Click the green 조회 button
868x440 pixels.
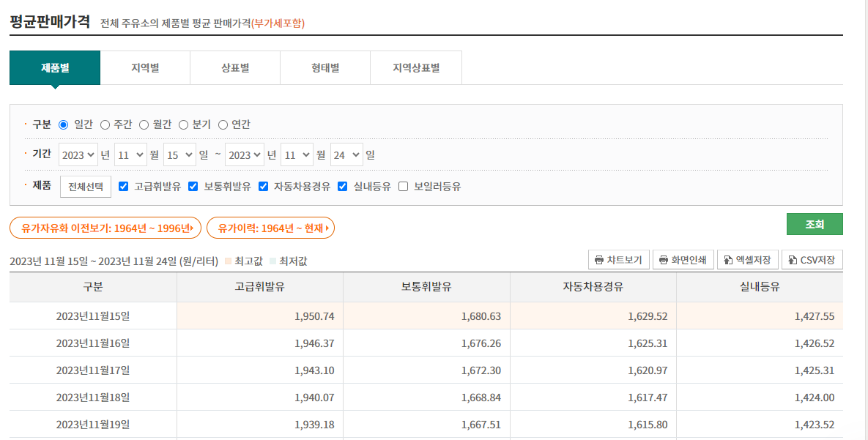815,224
